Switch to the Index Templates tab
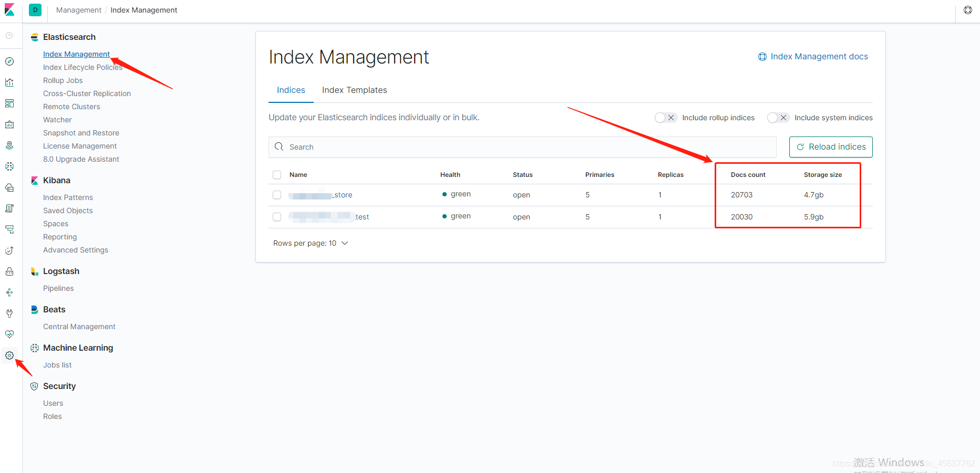Image resolution: width=980 pixels, height=473 pixels. coord(355,90)
